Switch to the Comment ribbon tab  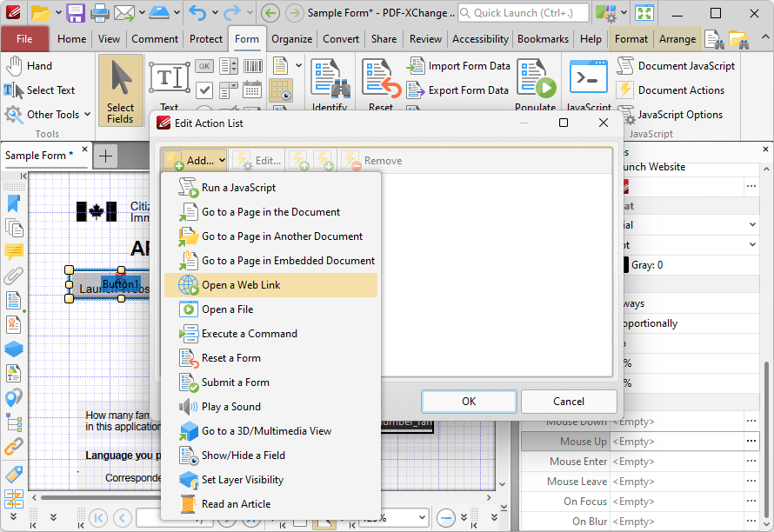coord(155,39)
